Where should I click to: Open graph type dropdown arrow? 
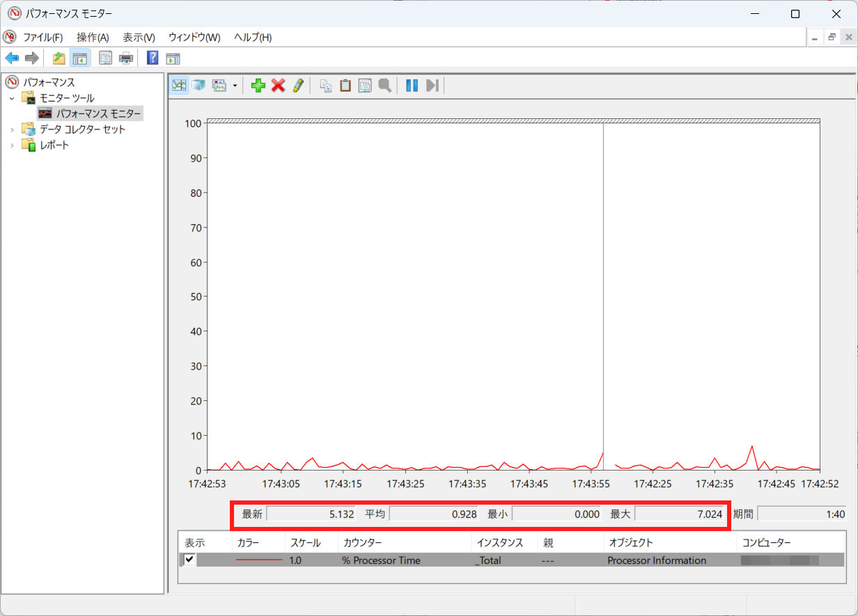235,86
